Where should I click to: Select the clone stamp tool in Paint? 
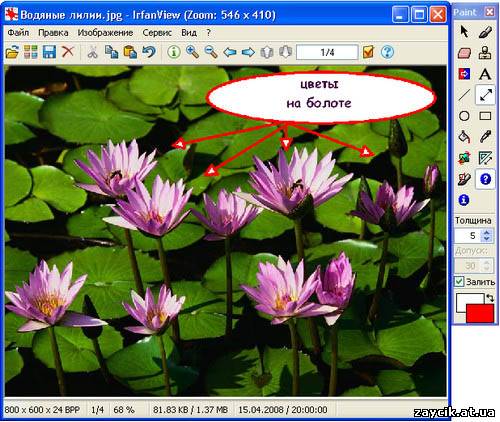485,53
